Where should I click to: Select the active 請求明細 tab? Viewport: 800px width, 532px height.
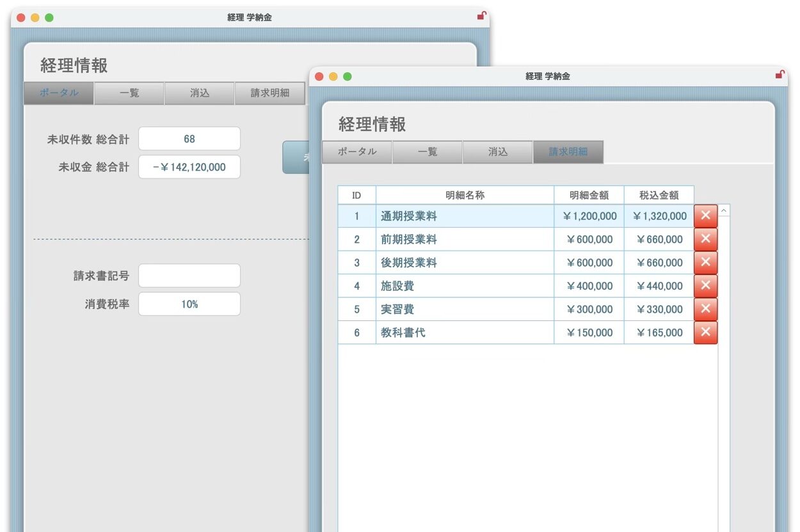coord(568,152)
